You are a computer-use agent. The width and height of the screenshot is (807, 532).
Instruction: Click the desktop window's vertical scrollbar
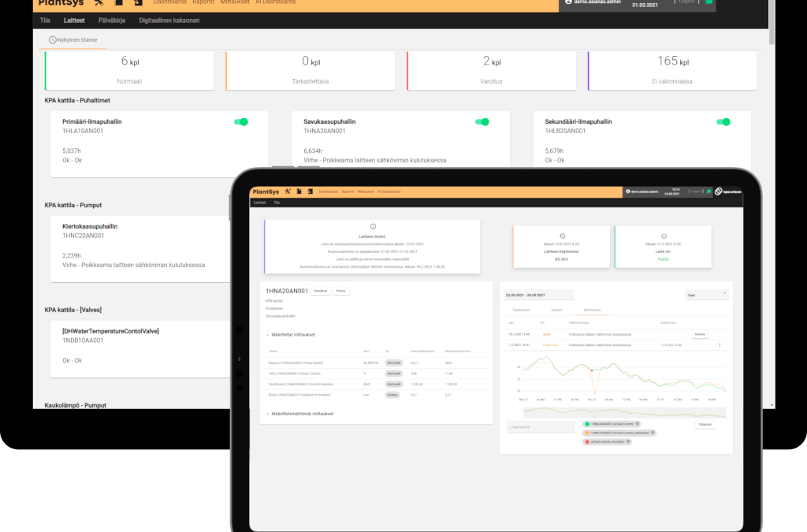coord(772,20)
